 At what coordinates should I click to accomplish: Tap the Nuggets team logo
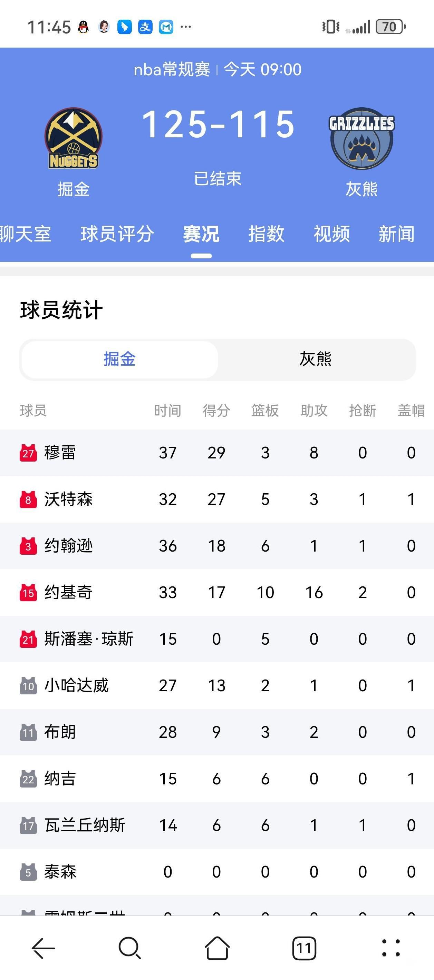click(x=73, y=138)
